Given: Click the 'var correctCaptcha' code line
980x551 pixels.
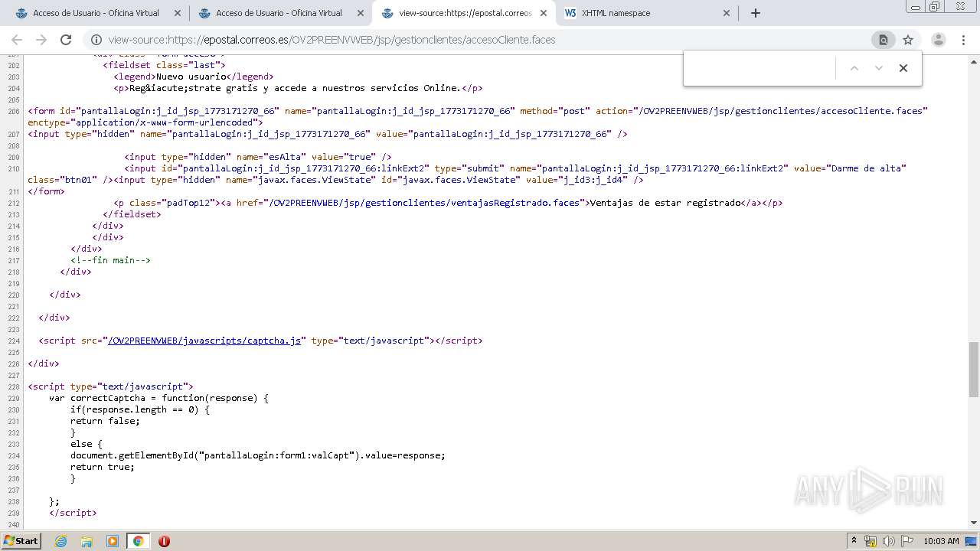Looking at the screenshot, I should coord(158,398).
